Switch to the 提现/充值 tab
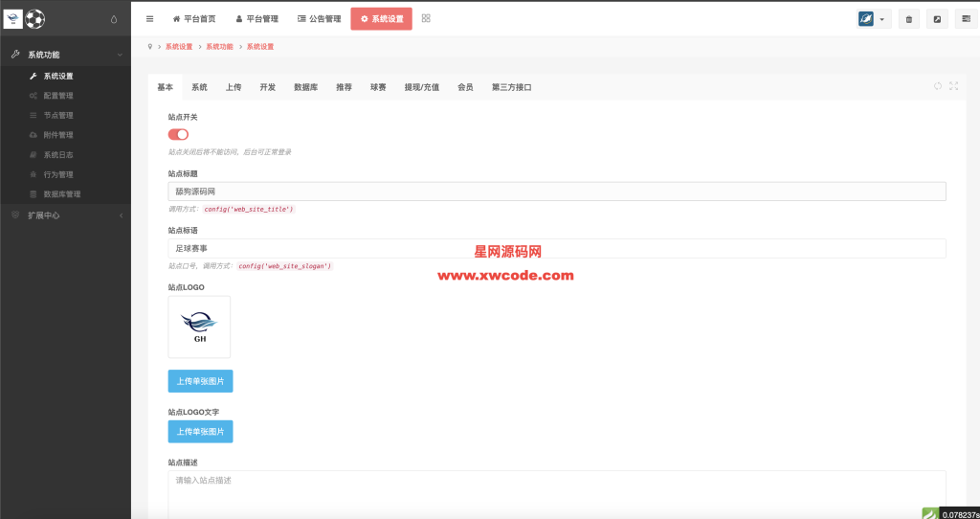This screenshot has width=980, height=519. tap(421, 87)
